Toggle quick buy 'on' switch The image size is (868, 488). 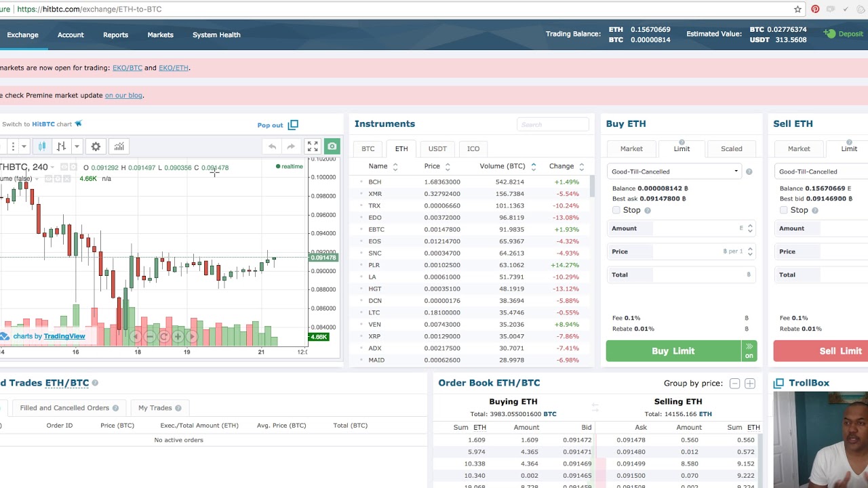(x=749, y=351)
